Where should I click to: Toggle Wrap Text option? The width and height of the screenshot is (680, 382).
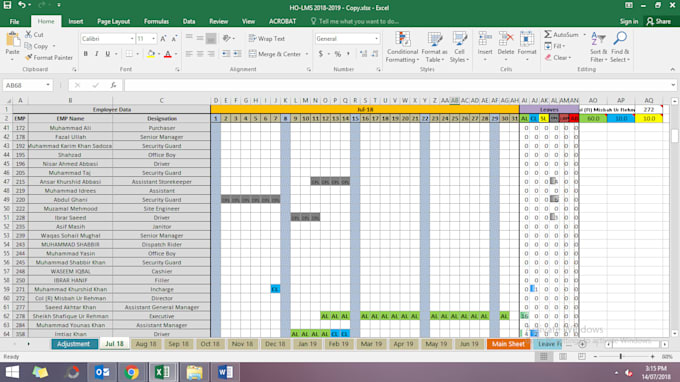click(267, 39)
